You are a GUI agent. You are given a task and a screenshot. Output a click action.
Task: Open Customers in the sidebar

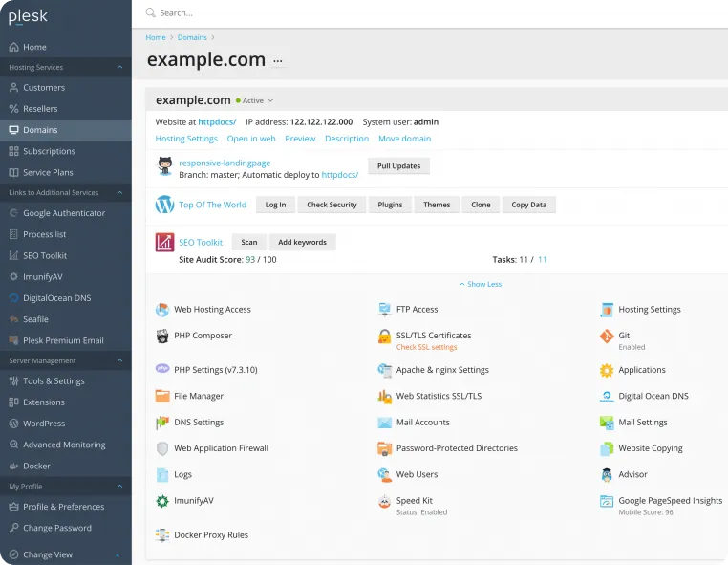tap(44, 88)
